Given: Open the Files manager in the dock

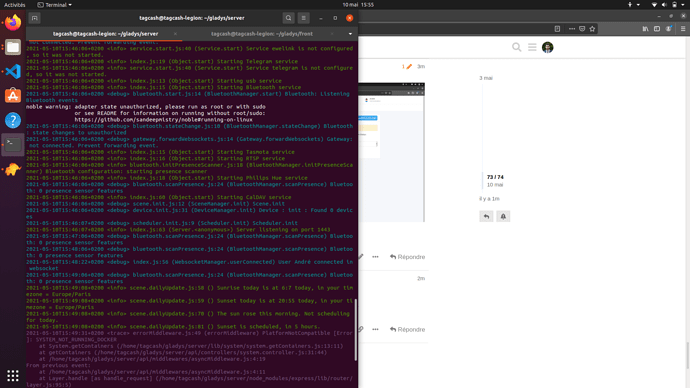Looking at the screenshot, I should [13, 47].
